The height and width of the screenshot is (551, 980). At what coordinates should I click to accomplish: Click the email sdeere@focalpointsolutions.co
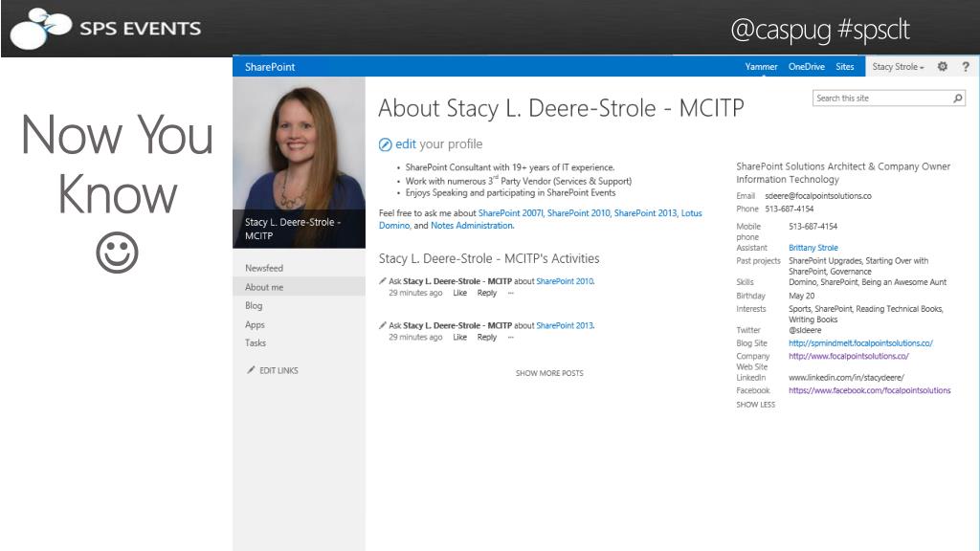(818, 196)
